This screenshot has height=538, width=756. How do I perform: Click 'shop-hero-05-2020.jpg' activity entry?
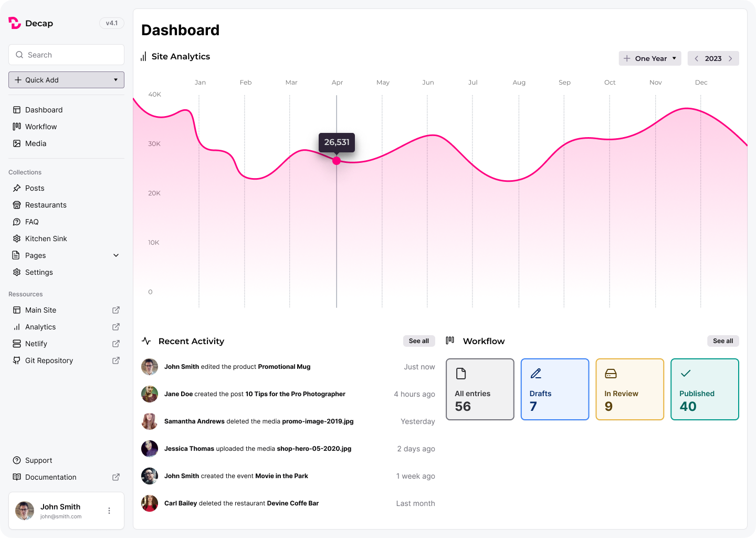(314, 449)
